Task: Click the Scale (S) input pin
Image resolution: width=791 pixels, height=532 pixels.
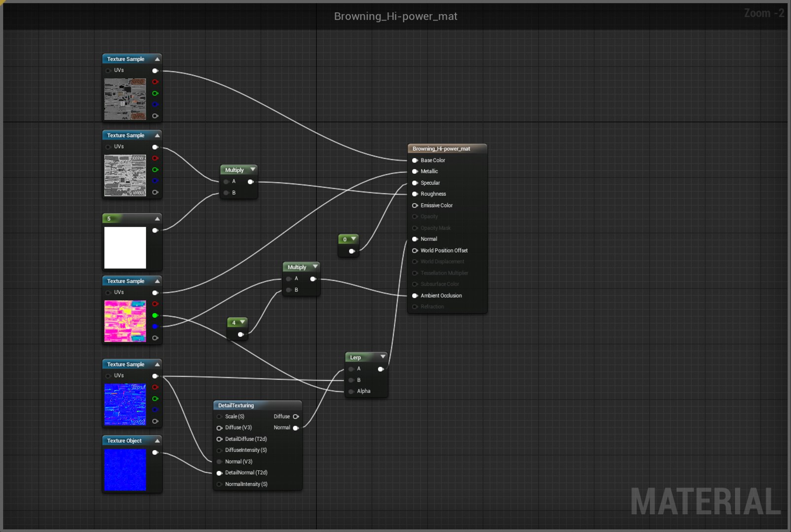Action: coord(219,417)
